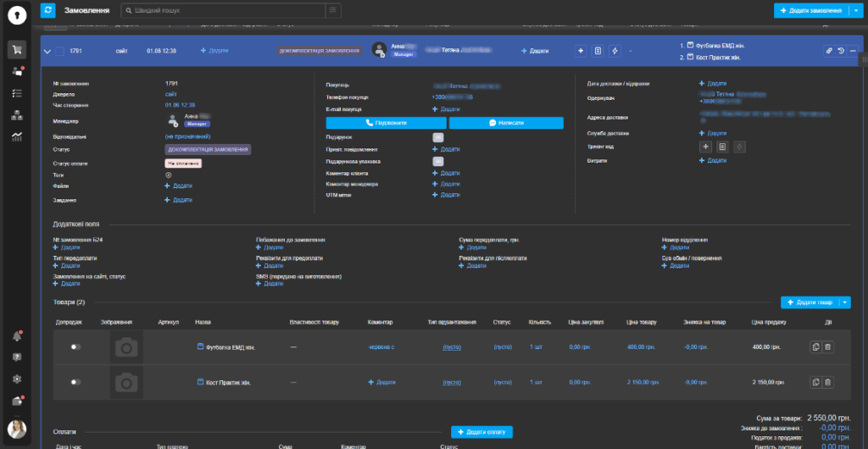This screenshot has width=868, height=449.
Task: Delete the Кост Практик жін. product row
Action: pyautogui.click(x=828, y=383)
